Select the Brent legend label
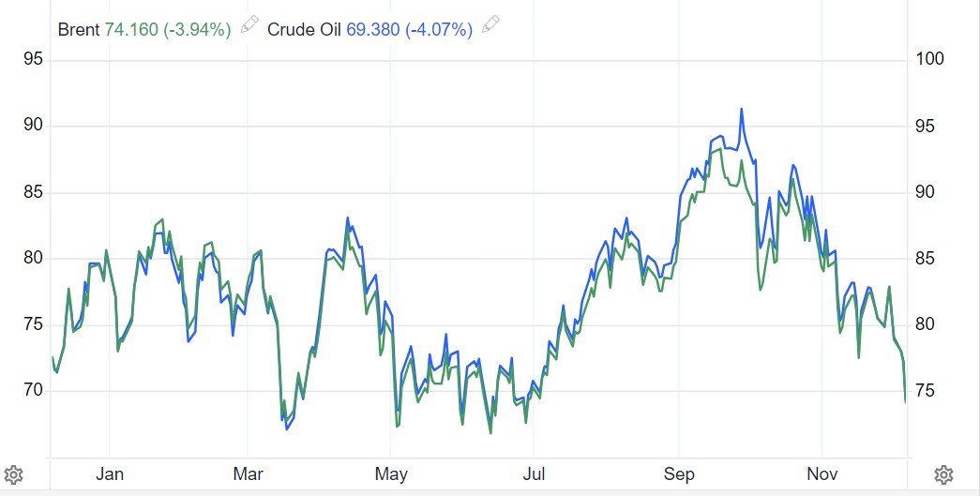Screen dimensions: 980x496 78,29
